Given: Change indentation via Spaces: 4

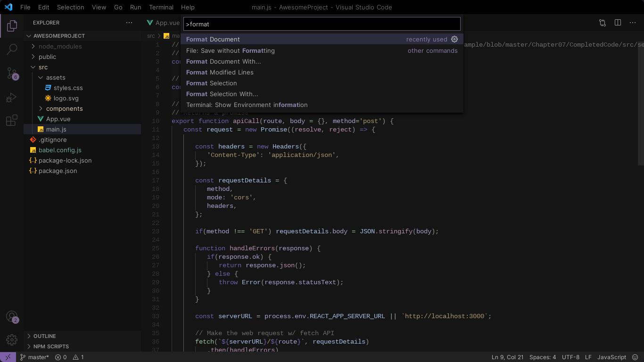Looking at the screenshot, I should [x=543, y=357].
